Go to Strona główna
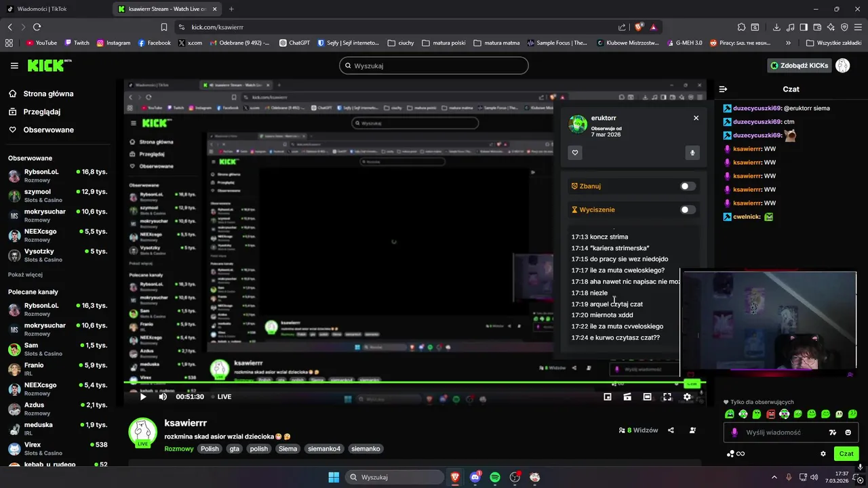This screenshot has height=488, width=868. tap(41, 94)
